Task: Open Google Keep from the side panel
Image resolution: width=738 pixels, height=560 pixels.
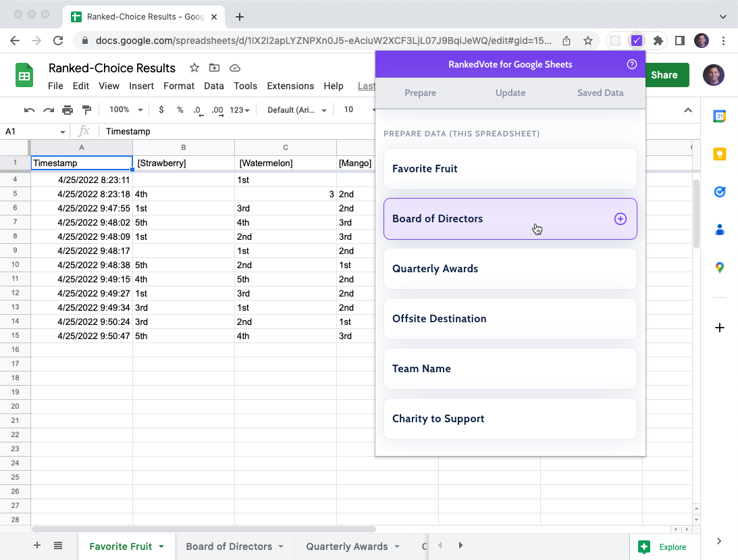Action: [719, 153]
